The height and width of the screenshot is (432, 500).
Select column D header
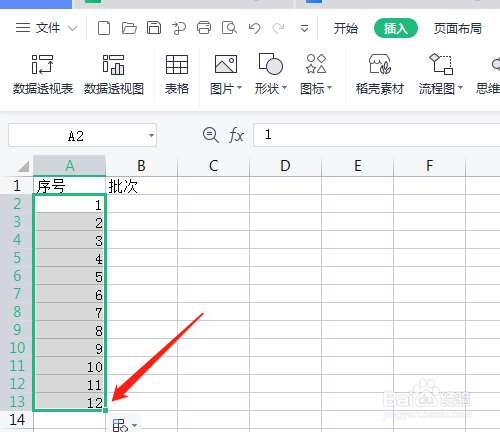[x=285, y=166]
